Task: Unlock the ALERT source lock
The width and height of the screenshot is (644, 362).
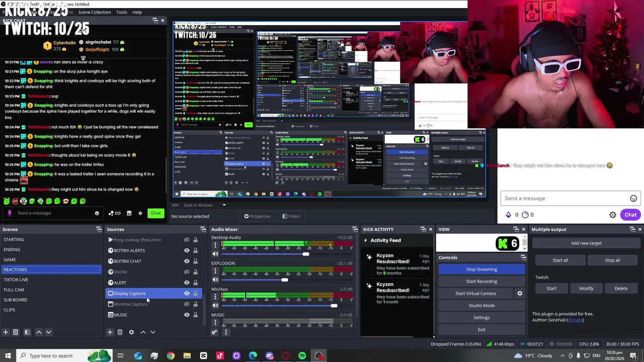Action: (x=195, y=283)
